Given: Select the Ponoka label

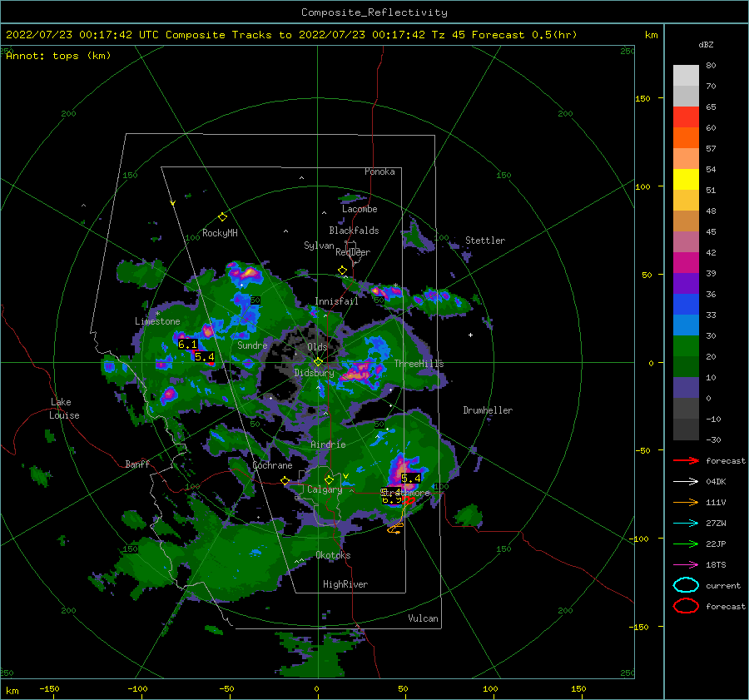Looking at the screenshot, I should (379, 171).
